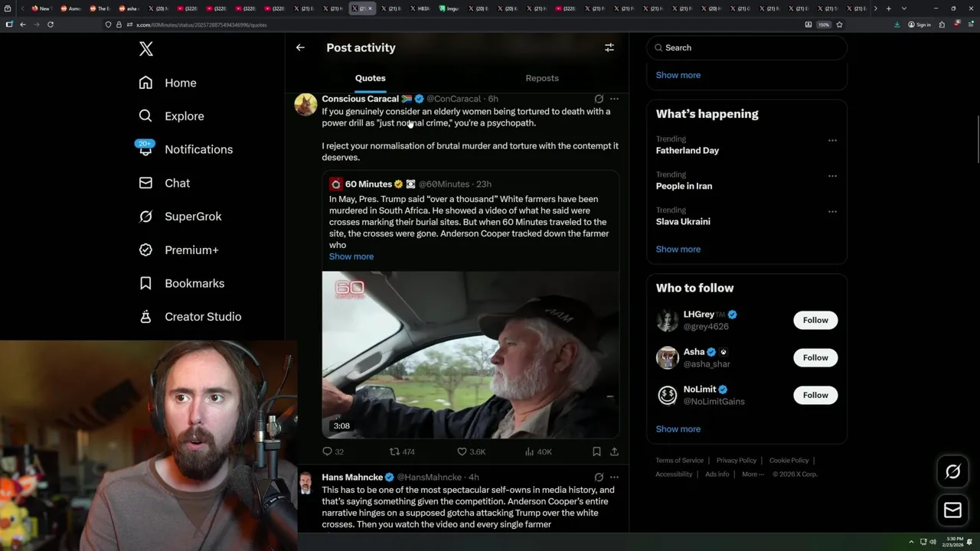Open Fatherland Day trending topic
Image resolution: width=980 pixels, height=551 pixels.
tap(688, 151)
